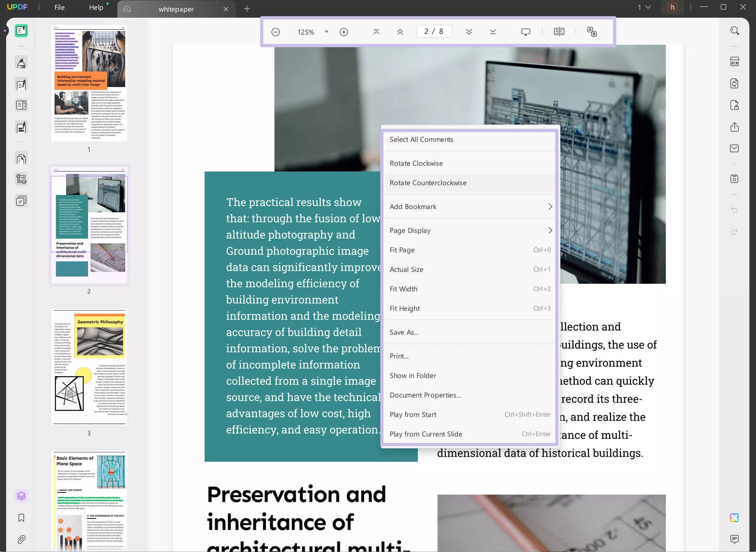This screenshot has height=552, width=756.
Task: Switch to the whitepaper tab
Action: pyautogui.click(x=176, y=9)
